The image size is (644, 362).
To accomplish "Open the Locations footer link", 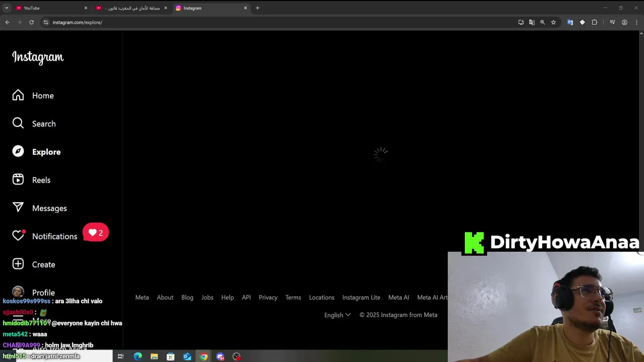I will [x=321, y=297].
